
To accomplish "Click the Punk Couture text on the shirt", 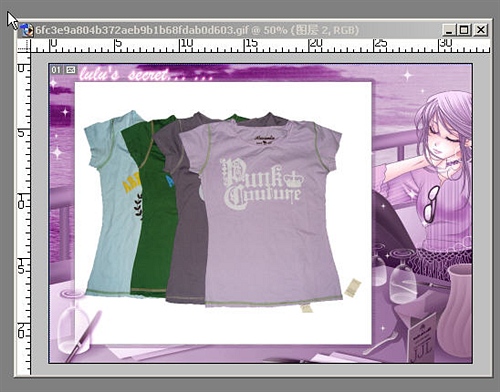I will [x=262, y=184].
